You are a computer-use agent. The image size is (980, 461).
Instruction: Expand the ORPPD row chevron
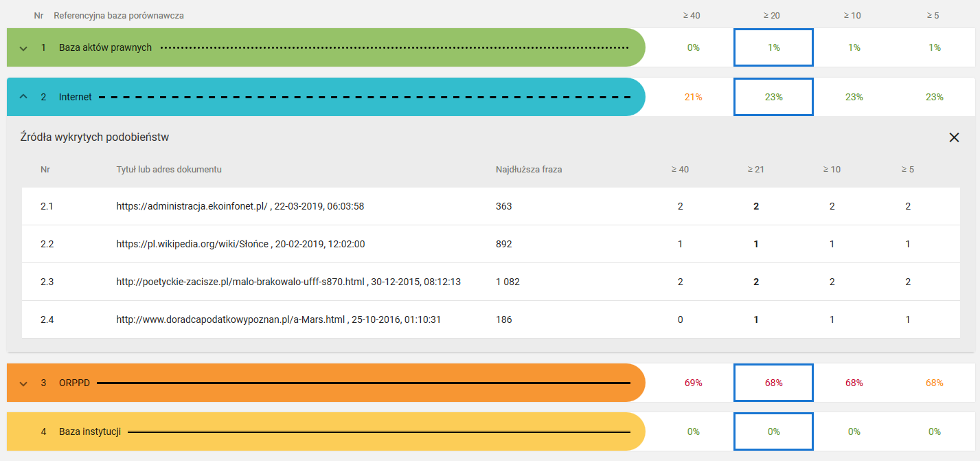[x=23, y=383]
